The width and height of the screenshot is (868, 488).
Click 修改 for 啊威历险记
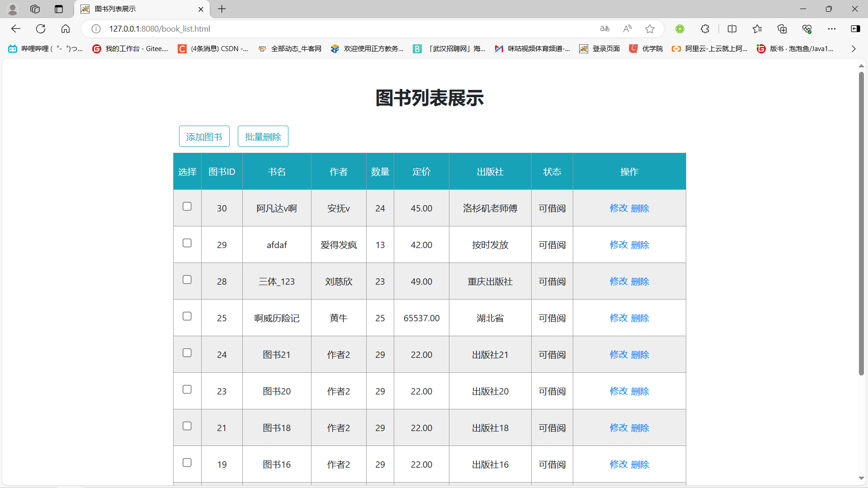[x=618, y=318]
